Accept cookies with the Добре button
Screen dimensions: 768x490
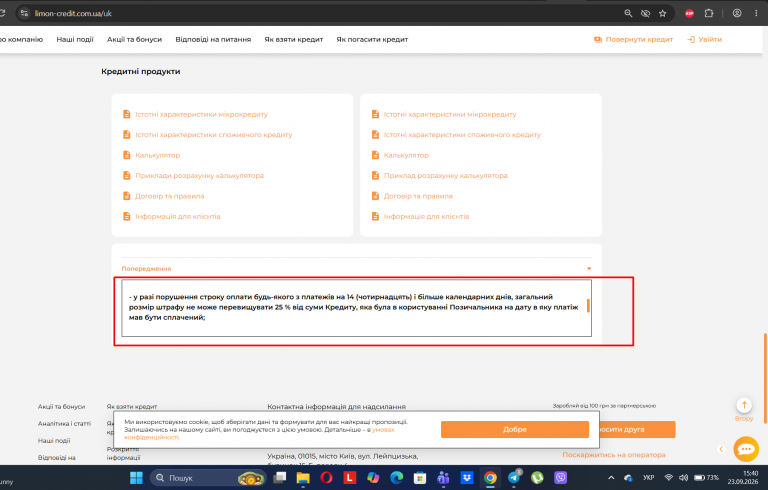[515, 429]
